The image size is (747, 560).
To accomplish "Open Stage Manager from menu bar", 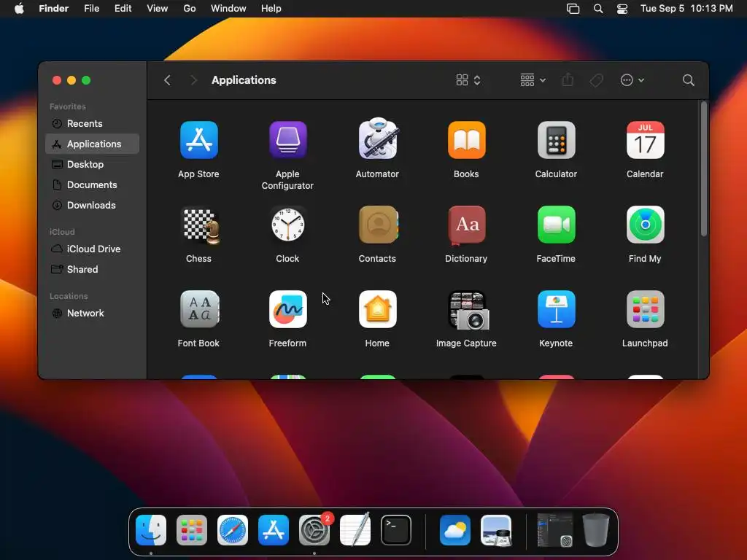I will (x=573, y=9).
